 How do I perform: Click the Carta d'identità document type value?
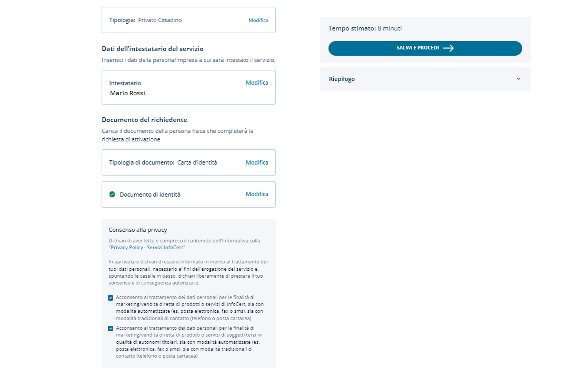[x=197, y=162]
